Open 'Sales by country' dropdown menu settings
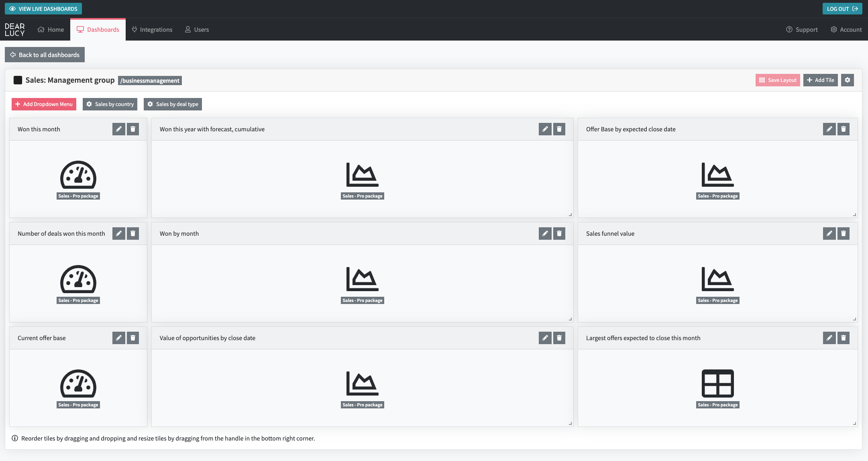This screenshot has height=461, width=868. point(110,104)
